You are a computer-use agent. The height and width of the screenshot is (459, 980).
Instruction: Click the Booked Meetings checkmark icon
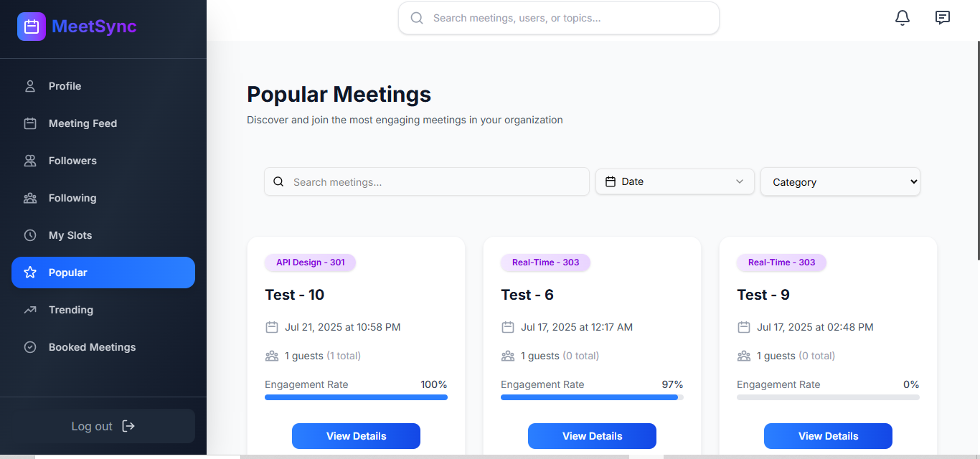click(30, 347)
